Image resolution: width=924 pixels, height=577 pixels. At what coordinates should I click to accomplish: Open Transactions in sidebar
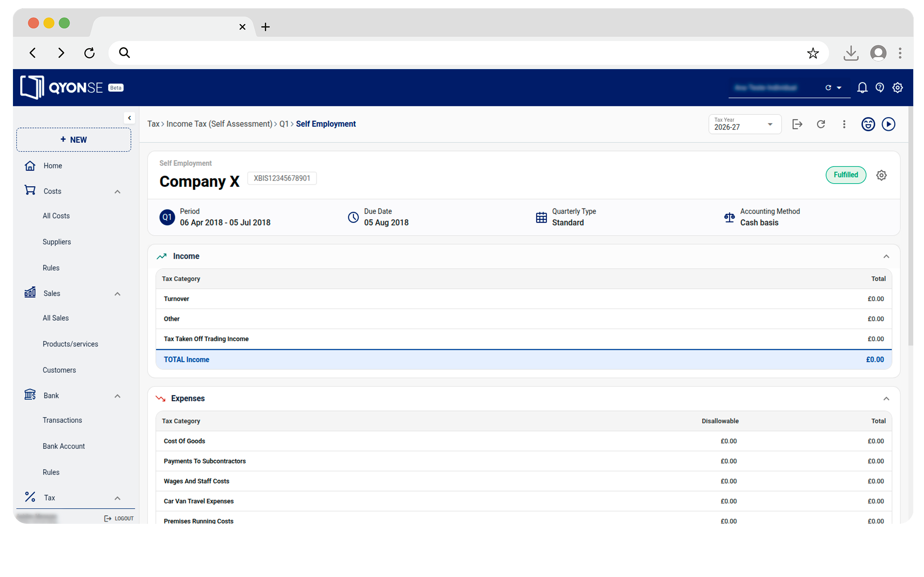click(x=62, y=420)
